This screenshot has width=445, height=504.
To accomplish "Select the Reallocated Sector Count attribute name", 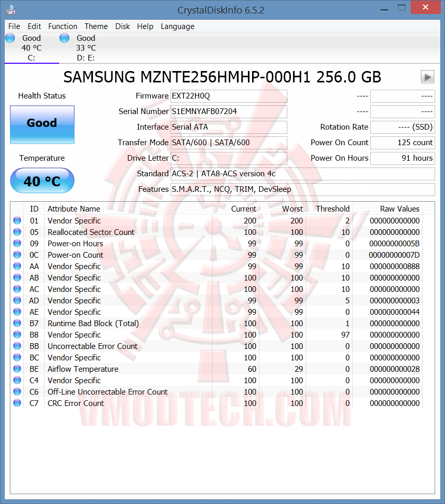I will 91,232.
